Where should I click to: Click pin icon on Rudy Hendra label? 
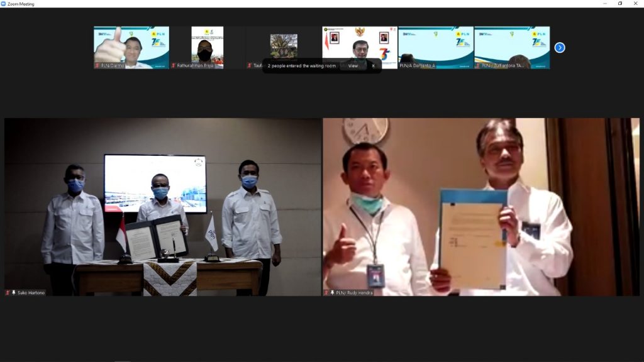tap(332, 292)
